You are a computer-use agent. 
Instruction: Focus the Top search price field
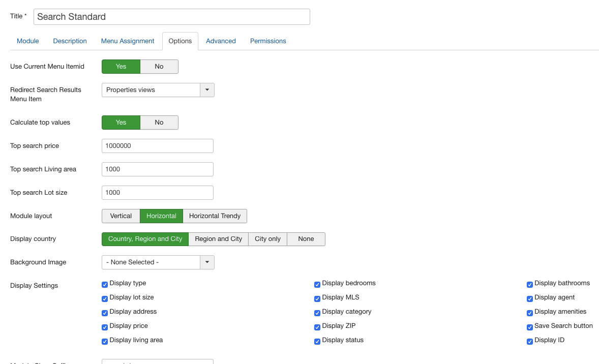click(x=157, y=146)
